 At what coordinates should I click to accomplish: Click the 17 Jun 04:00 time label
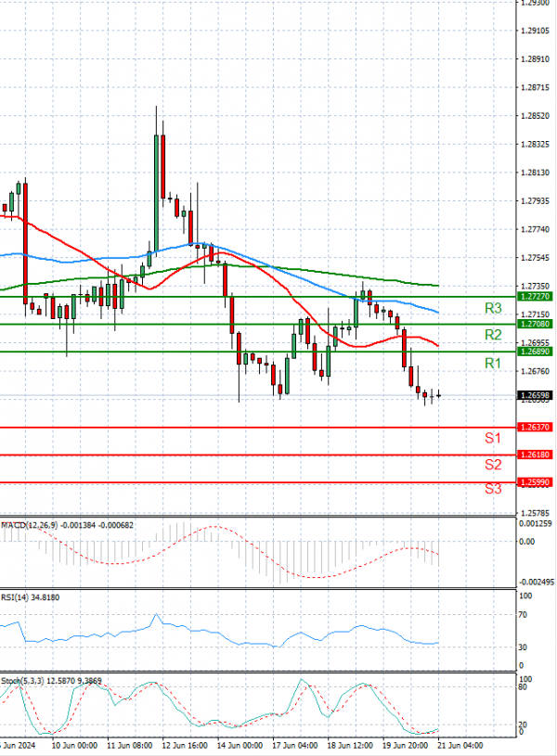[x=295, y=746]
